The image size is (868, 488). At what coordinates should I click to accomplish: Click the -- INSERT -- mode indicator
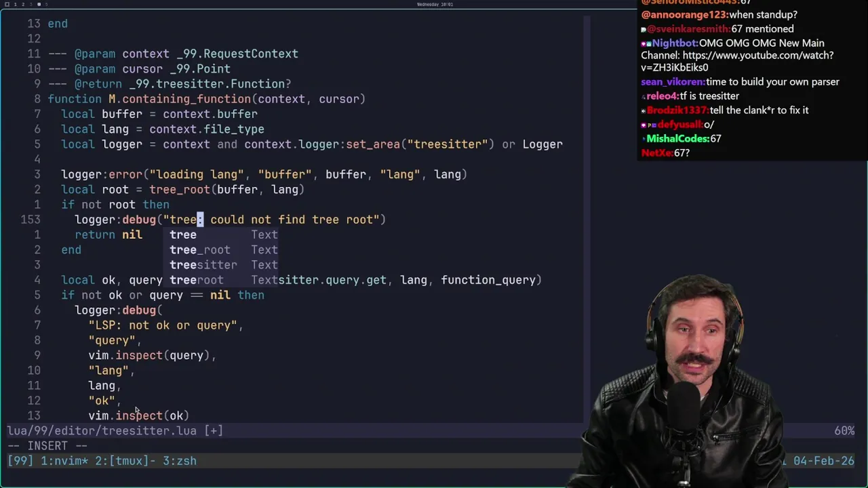click(x=47, y=446)
